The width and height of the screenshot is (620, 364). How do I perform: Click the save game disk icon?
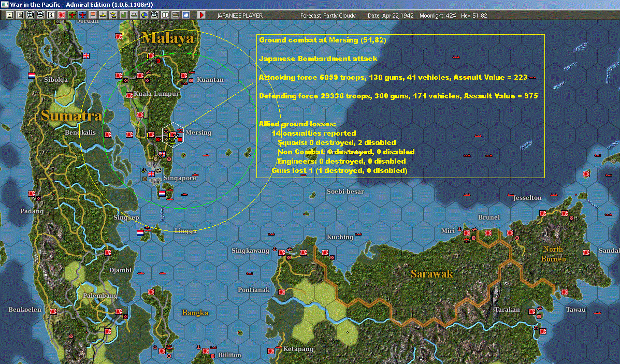click(10, 15)
